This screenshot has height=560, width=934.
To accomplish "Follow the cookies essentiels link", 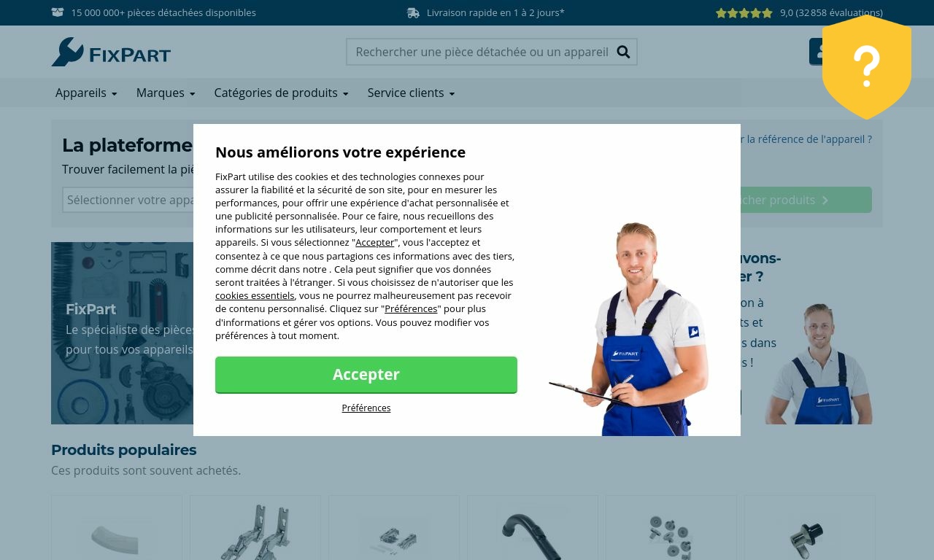I will pyautogui.click(x=255, y=295).
